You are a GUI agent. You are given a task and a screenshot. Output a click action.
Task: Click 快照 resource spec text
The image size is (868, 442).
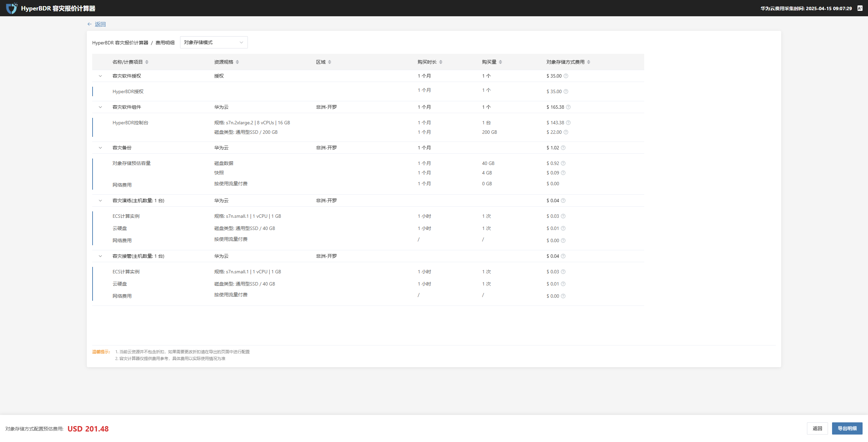219,173
